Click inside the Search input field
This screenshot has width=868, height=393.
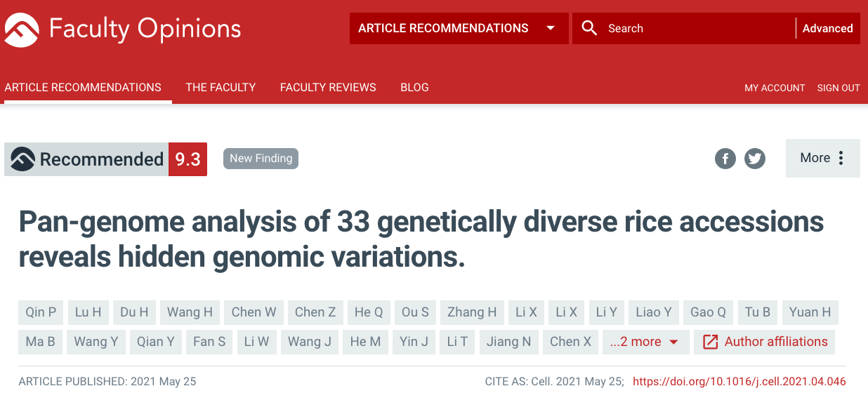[x=695, y=28]
